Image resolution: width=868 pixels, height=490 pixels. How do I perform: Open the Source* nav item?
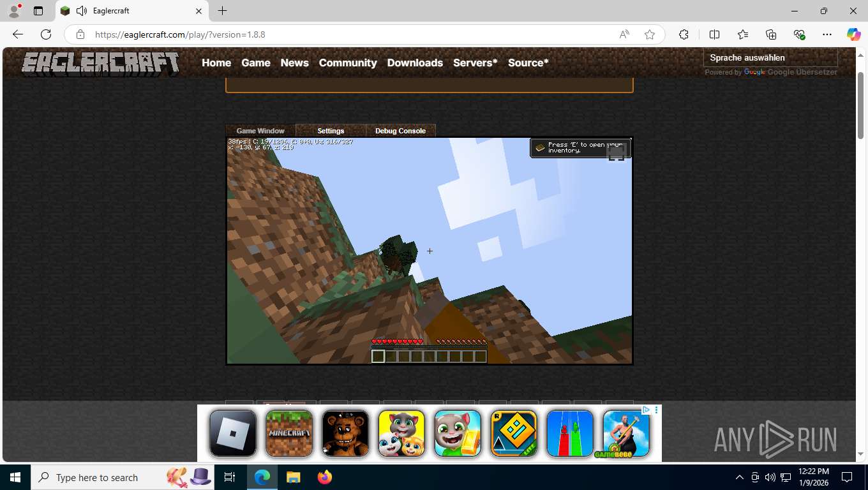pos(528,63)
